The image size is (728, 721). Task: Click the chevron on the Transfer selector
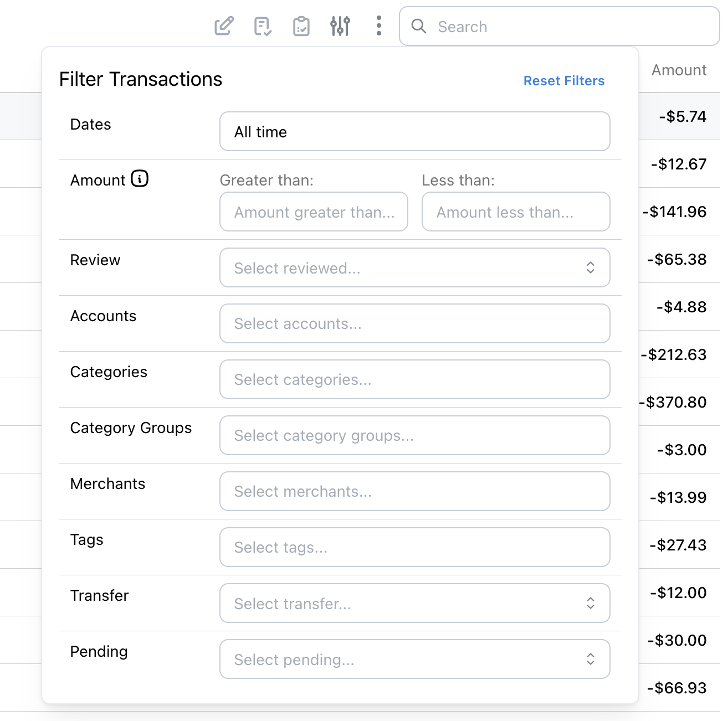click(591, 603)
